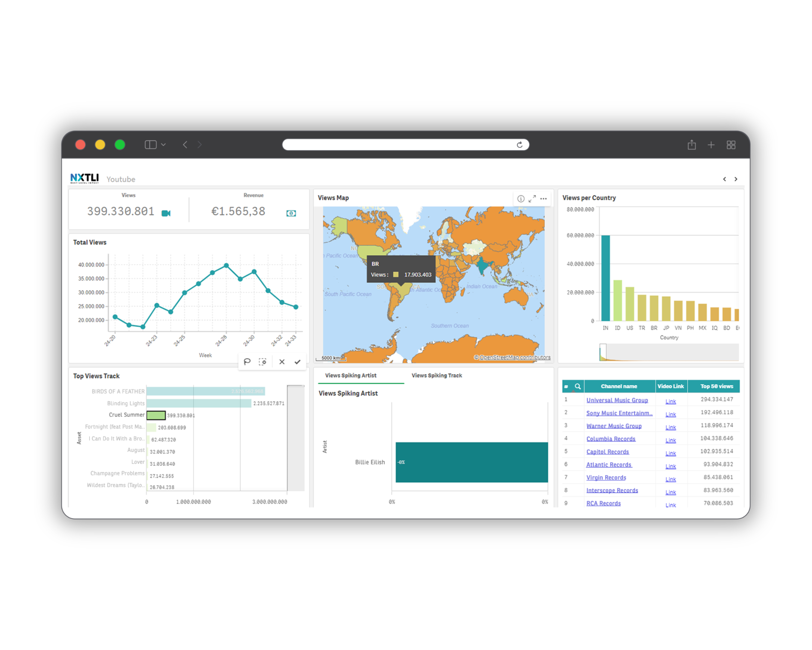Click the browser share icon
The image size is (812, 650).
click(x=691, y=145)
